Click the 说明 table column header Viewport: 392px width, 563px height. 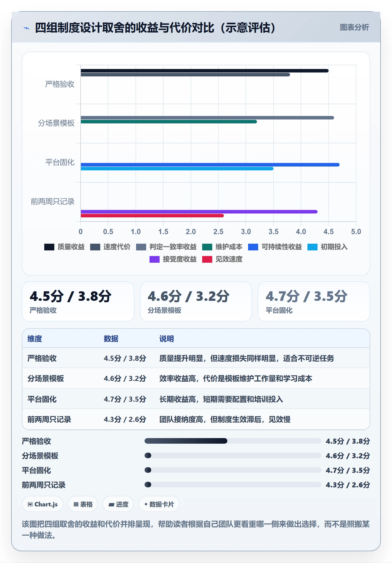pyautogui.click(x=167, y=339)
